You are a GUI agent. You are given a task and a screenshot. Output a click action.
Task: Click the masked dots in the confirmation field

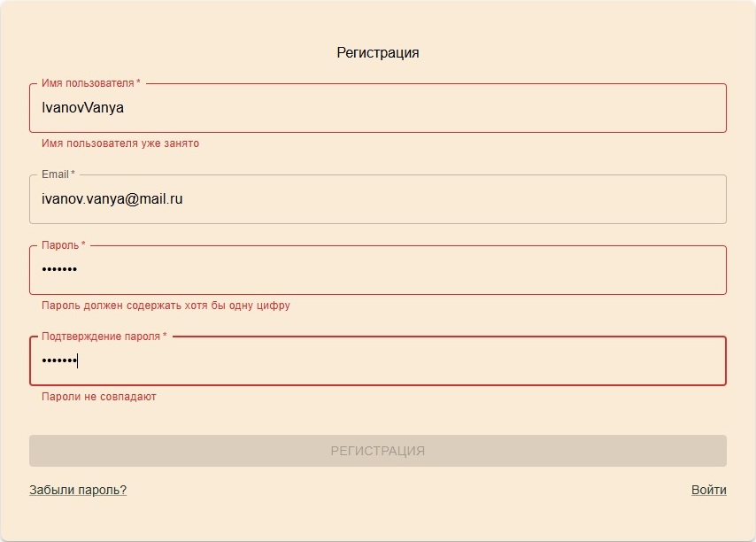(x=59, y=361)
